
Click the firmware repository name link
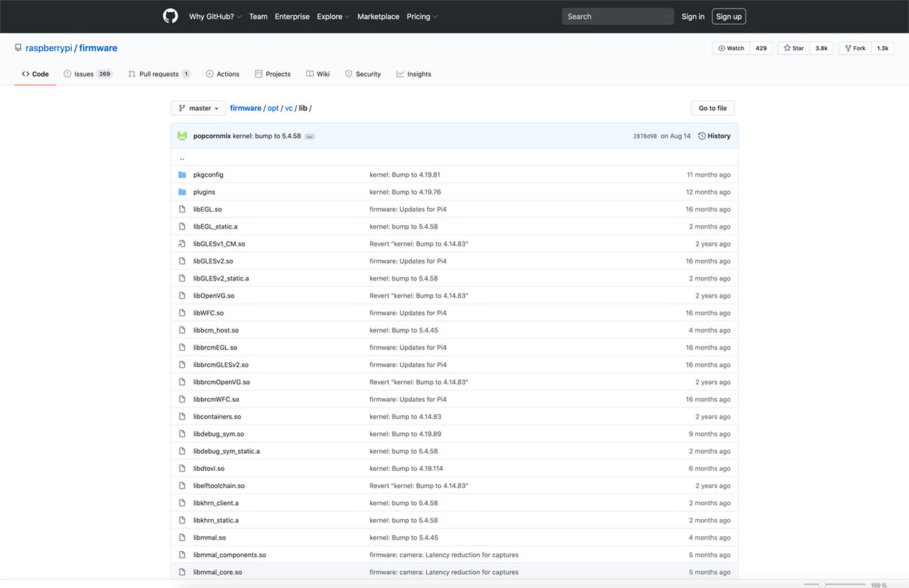point(98,48)
